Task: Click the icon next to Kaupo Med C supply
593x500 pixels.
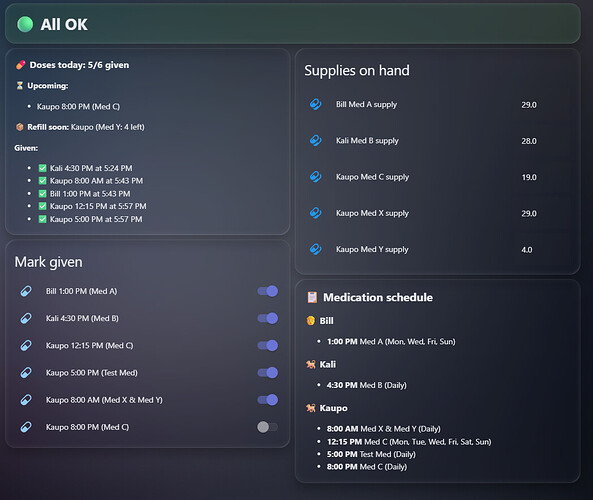Action: click(315, 177)
